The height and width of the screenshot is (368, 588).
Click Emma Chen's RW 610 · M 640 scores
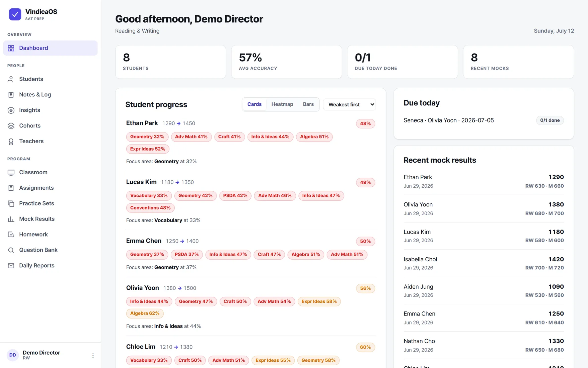tap(544, 323)
